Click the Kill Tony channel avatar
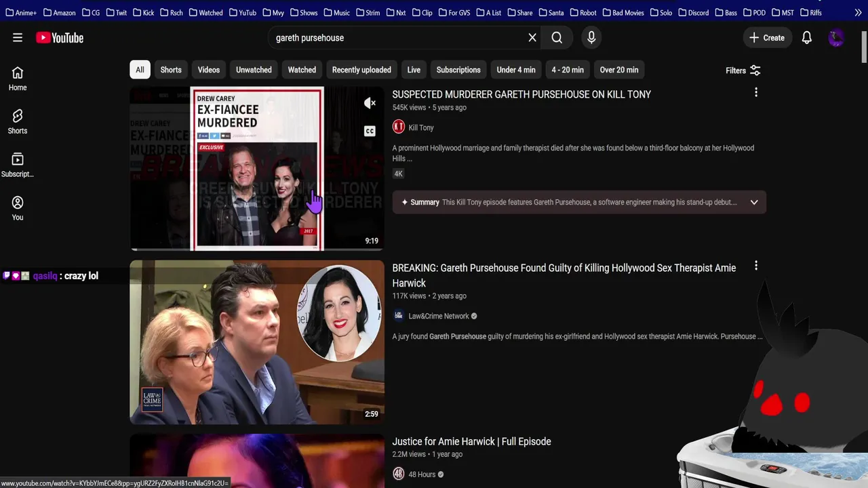868x488 pixels. [x=399, y=127]
